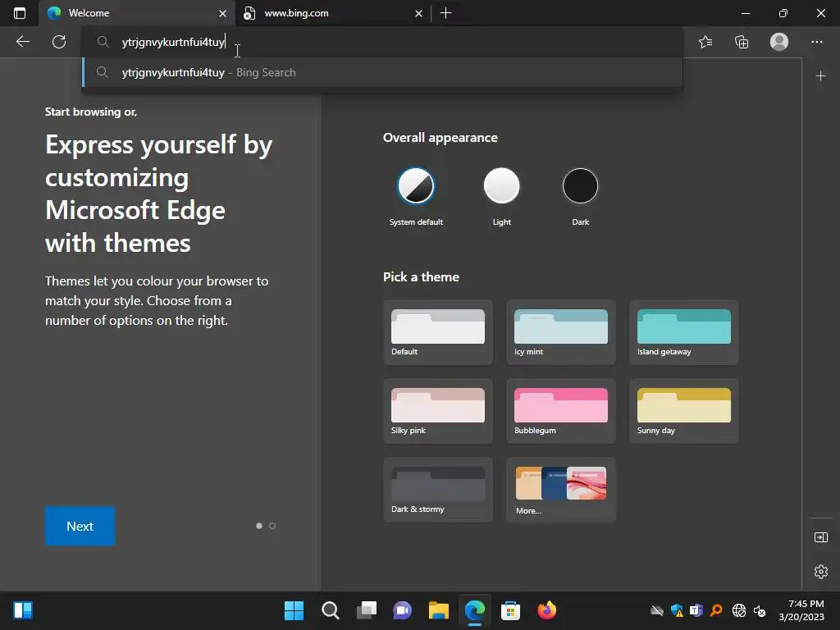The width and height of the screenshot is (840, 630).
Task: Click the address bar text field
Action: coord(382,42)
